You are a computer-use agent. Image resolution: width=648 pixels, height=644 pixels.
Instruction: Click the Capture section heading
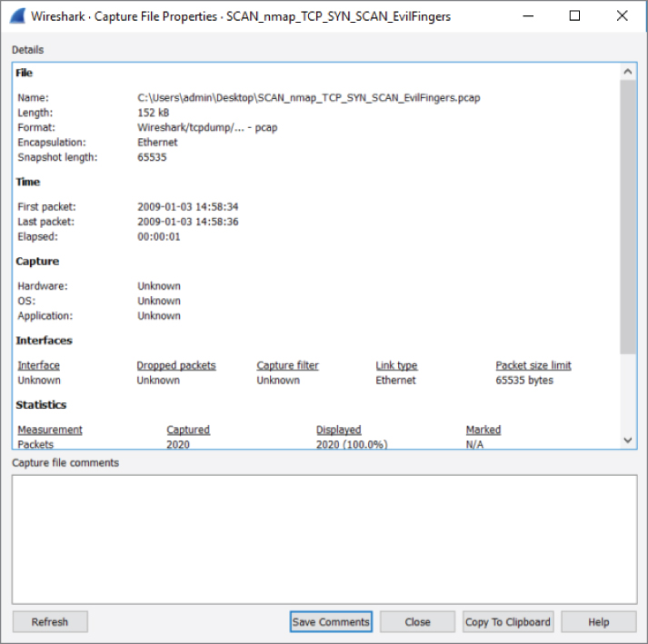37,262
